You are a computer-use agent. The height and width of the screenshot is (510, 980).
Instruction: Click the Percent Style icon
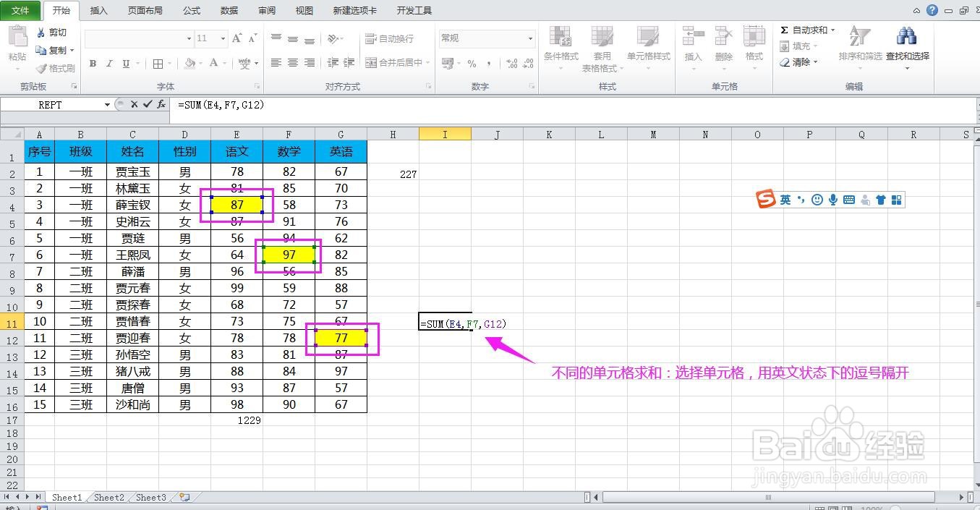pyautogui.click(x=472, y=64)
